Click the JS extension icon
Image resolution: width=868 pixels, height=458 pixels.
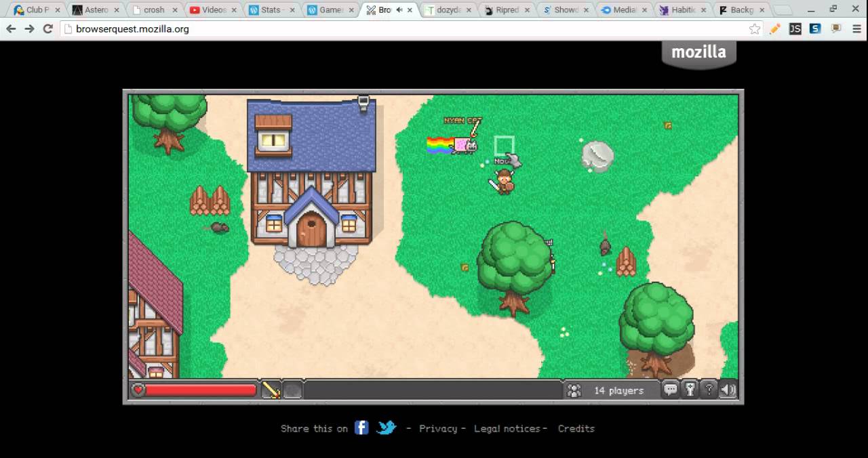(795, 28)
